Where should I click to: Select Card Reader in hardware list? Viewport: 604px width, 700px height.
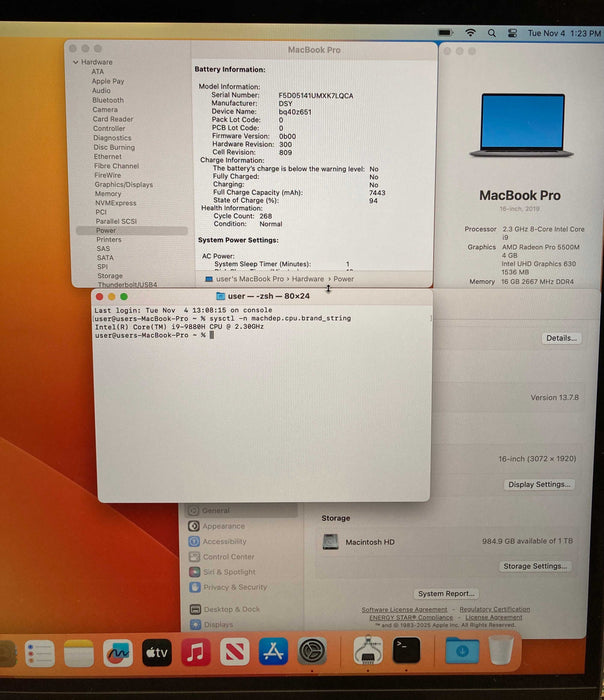coord(112,119)
